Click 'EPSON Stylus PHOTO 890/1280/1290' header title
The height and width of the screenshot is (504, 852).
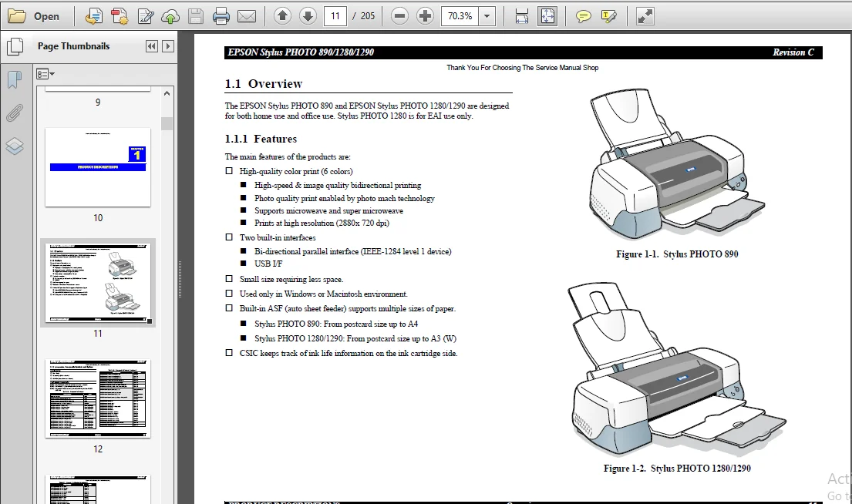pyautogui.click(x=301, y=52)
